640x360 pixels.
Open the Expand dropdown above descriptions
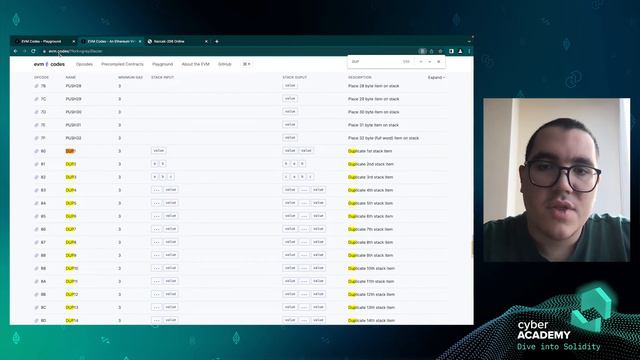click(x=436, y=78)
